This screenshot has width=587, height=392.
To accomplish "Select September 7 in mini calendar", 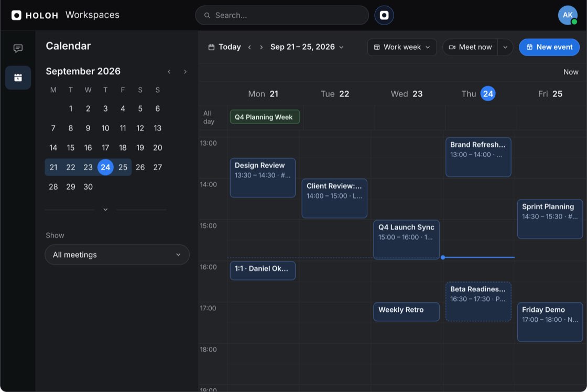I will (x=53, y=128).
